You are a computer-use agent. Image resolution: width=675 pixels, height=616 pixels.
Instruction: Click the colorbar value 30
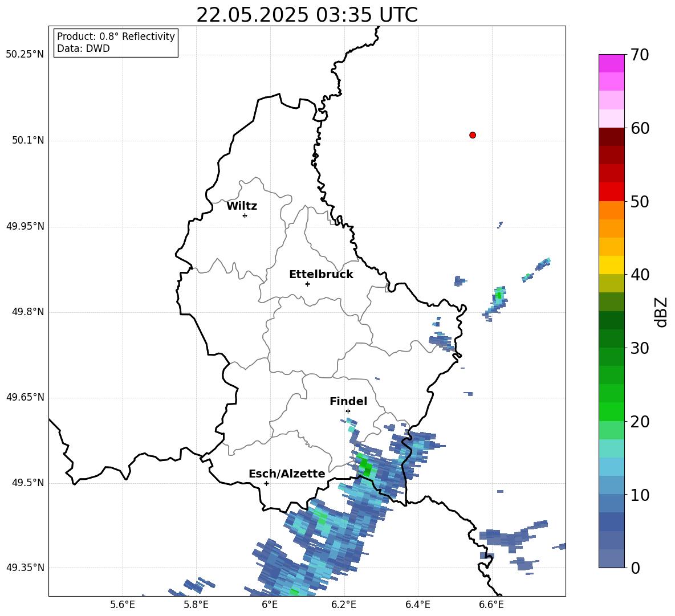[640, 348]
